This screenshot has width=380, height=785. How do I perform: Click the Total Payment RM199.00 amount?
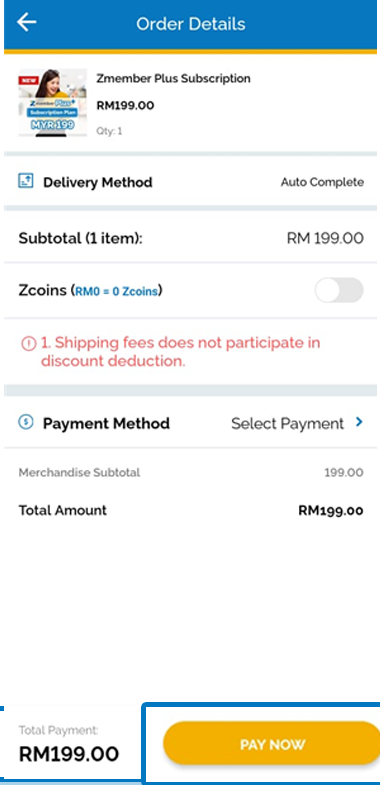69,753
